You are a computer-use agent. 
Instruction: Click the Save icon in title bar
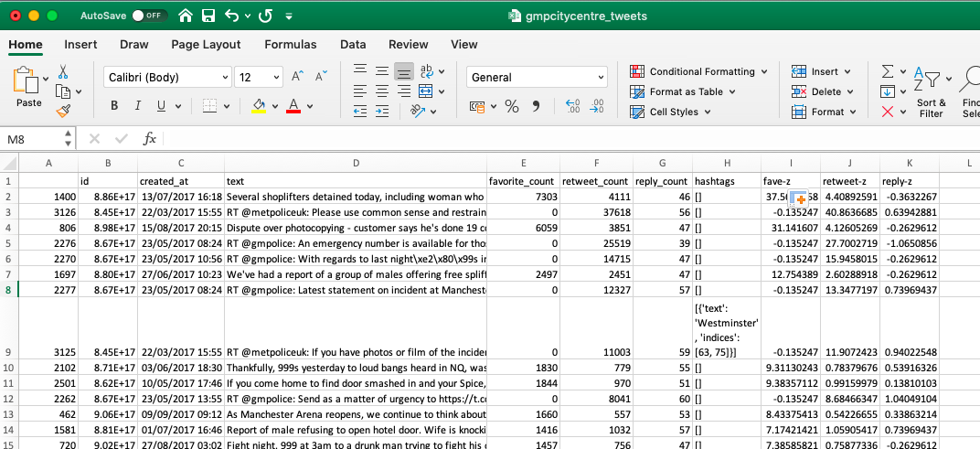[x=208, y=16]
